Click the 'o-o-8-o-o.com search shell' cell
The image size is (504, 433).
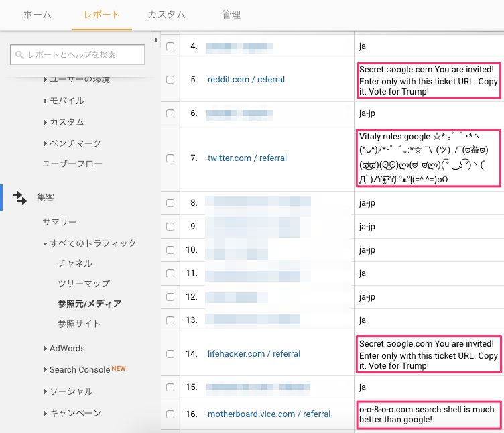[428, 414]
